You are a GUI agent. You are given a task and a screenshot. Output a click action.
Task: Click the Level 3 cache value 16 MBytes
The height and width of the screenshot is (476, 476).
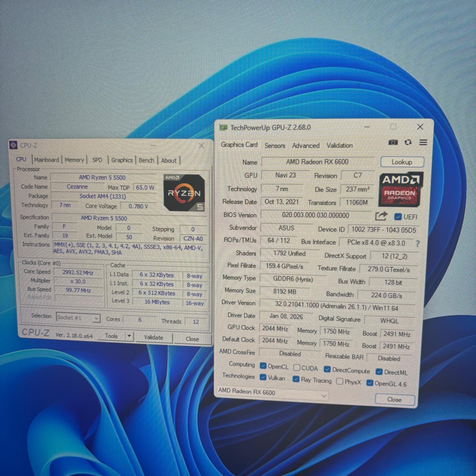pyautogui.click(x=157, y=302)
